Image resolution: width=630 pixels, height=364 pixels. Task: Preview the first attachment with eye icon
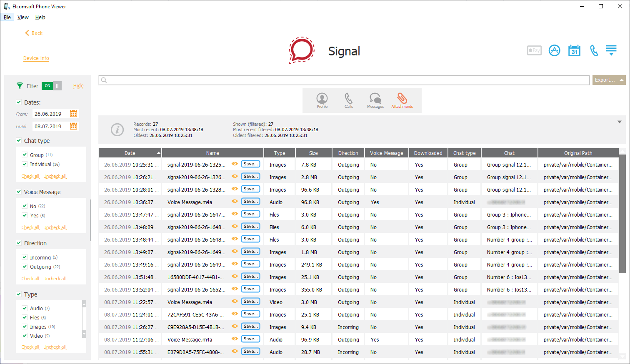[235, 164]
